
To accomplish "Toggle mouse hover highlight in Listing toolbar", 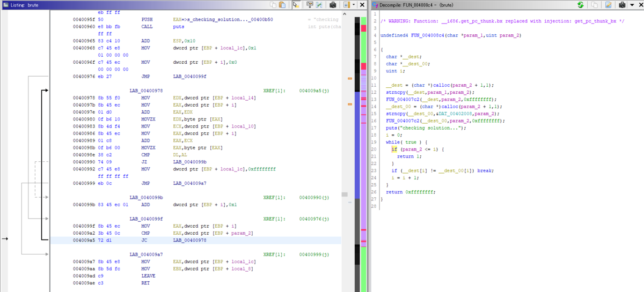I will [x=296, y=5].
